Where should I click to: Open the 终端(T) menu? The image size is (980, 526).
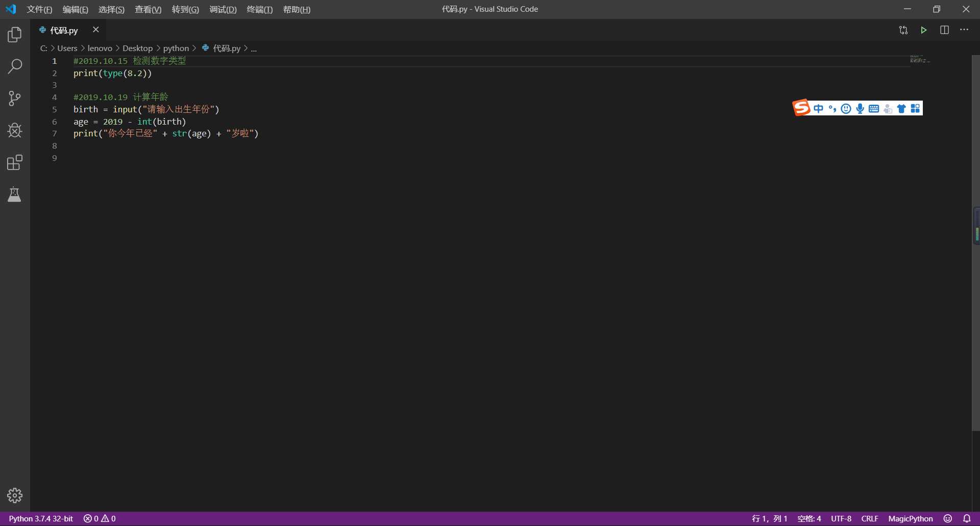click(x=259, y=9)
